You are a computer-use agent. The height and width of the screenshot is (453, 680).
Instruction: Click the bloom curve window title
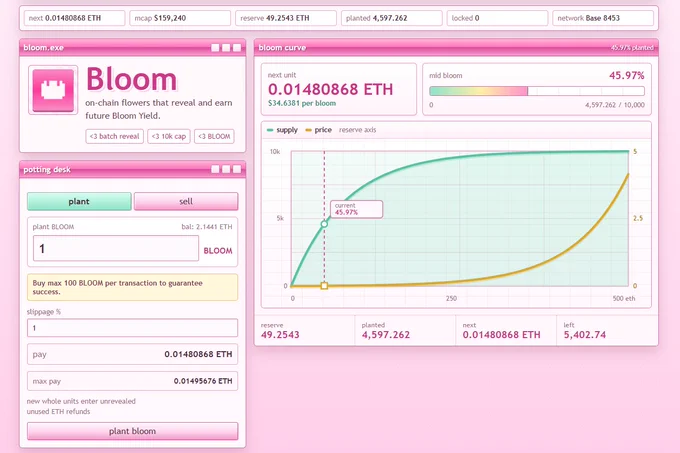(282, 48)
